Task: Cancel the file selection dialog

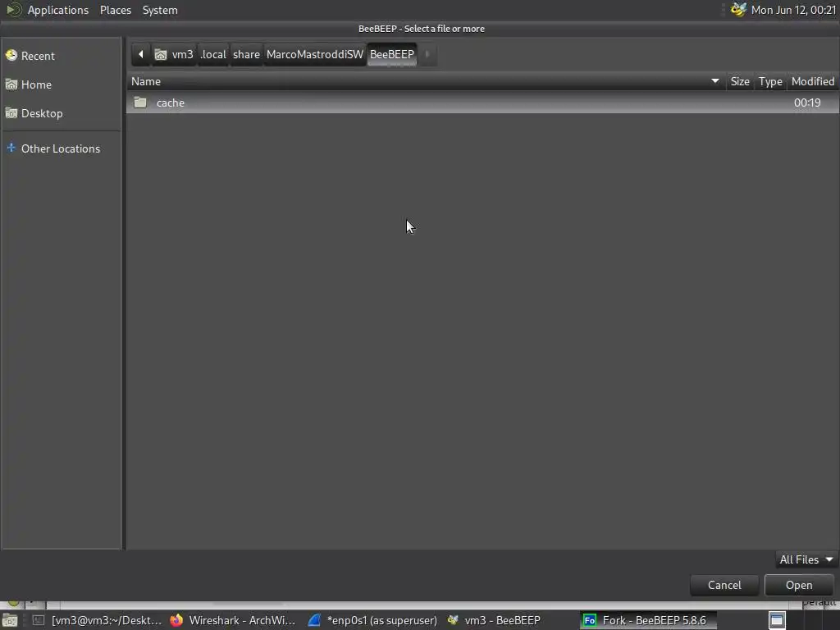Action: pos(724,585)
